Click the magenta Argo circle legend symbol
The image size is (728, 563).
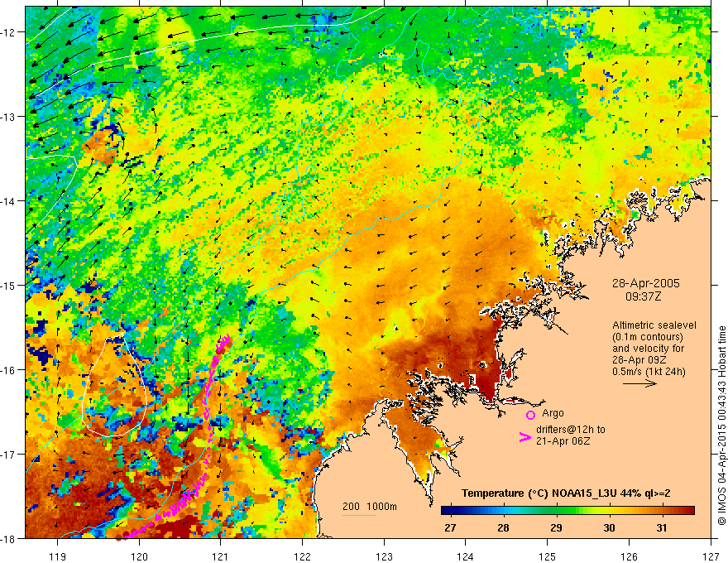coord(530,415)
